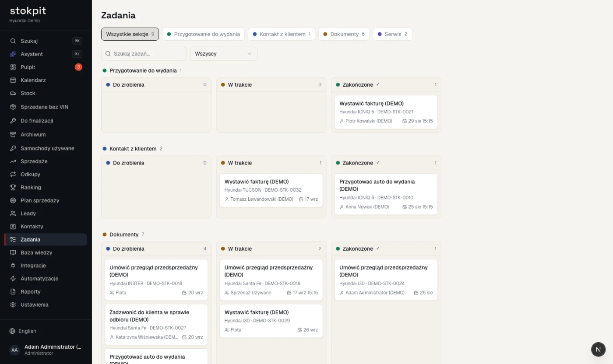
Task: Open the Wszyscy assignee dropdown
Action: click(223, 54)
